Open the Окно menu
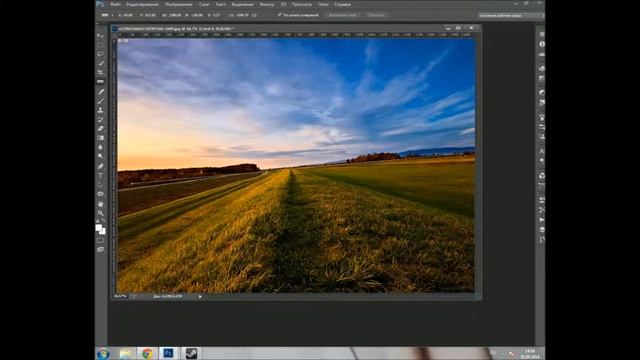 coord(323,4)
